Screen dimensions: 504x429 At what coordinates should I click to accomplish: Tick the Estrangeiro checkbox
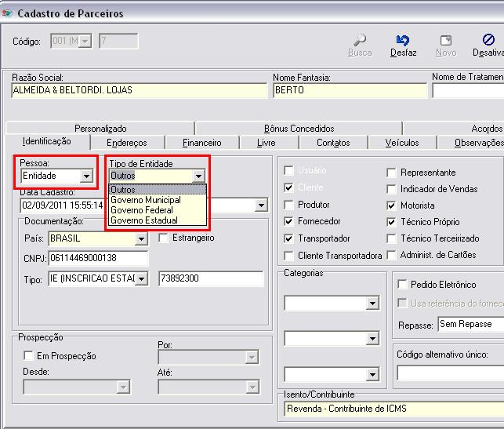click(163, 238)
